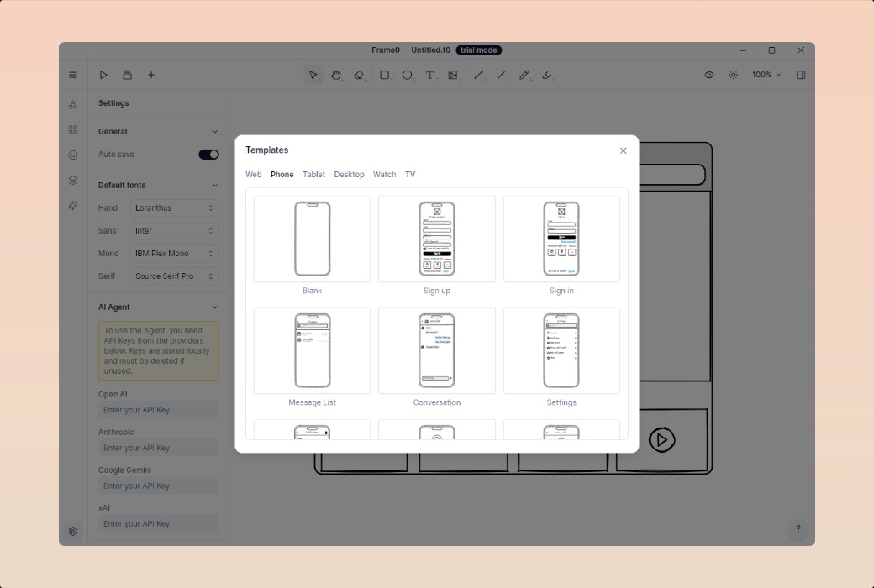Close the Templates dialog
The image size is (874, 588).
623,151
